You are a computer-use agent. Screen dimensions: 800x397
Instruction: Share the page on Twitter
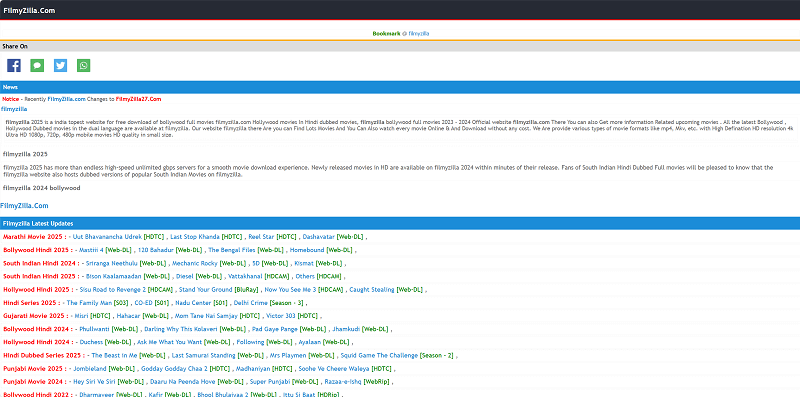[60, 65]
